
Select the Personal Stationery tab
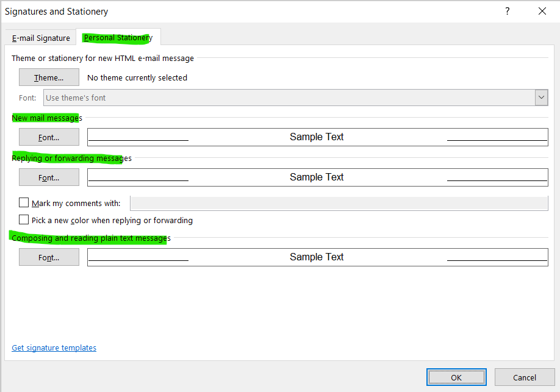tap(117, 37)
